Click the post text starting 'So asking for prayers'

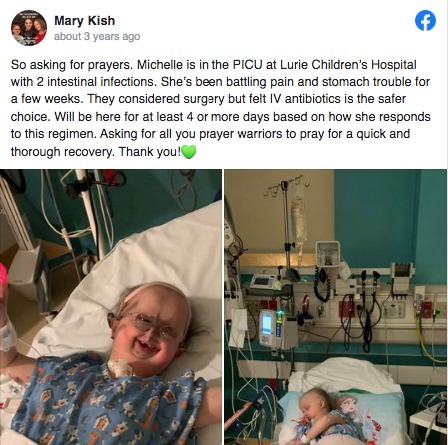click(x=220, y=108)
